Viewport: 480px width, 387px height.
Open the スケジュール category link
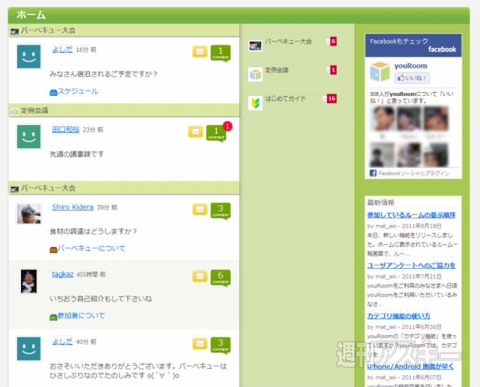click(78, 91)
